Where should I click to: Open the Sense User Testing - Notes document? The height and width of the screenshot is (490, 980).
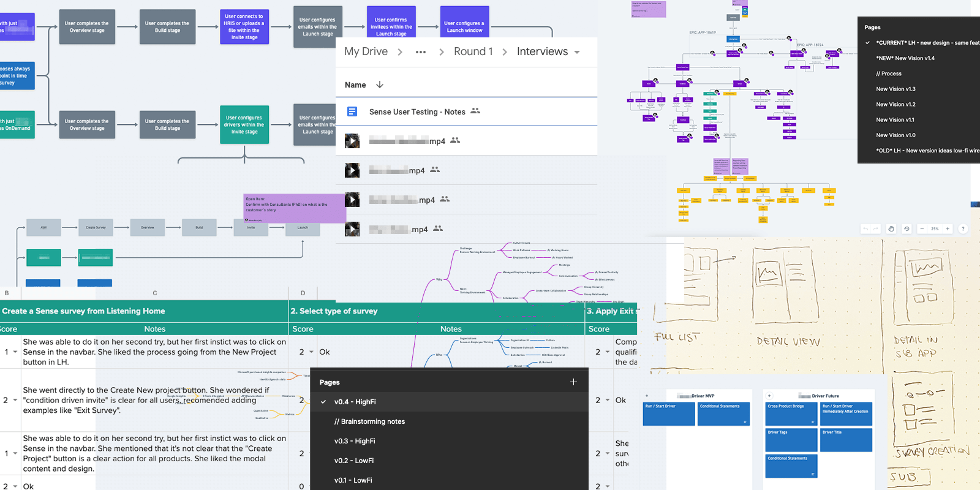click(417, 111)
